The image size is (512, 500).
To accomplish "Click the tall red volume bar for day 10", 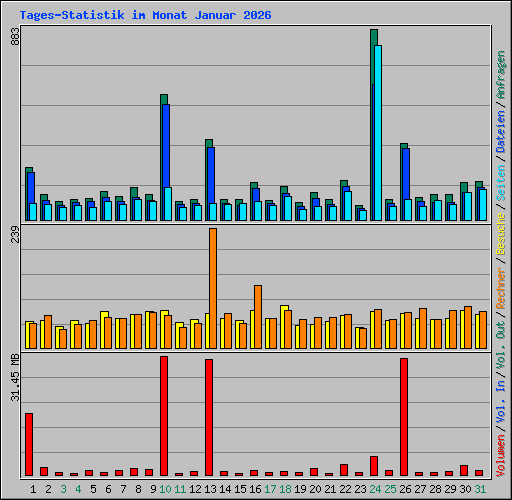I will point(164,416).
